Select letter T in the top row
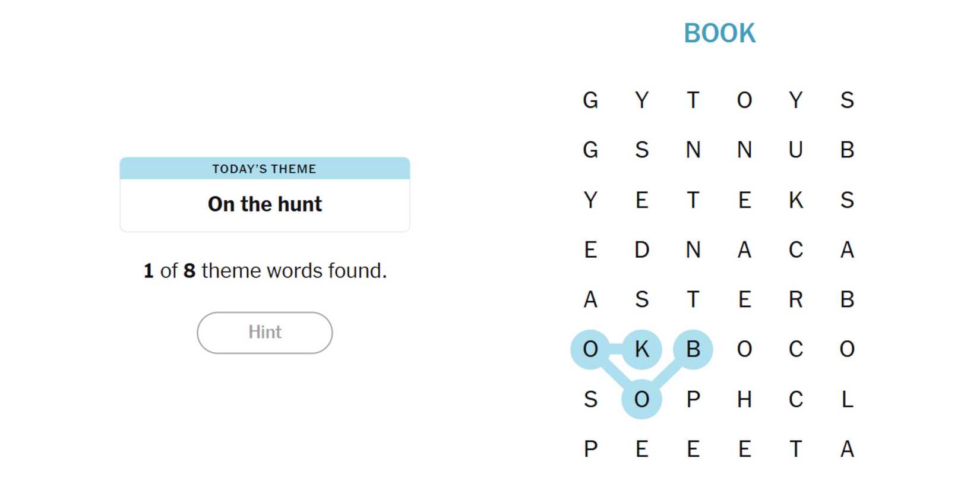The width and height of the screenshot is (980, 490). click(x=693, y=100)
